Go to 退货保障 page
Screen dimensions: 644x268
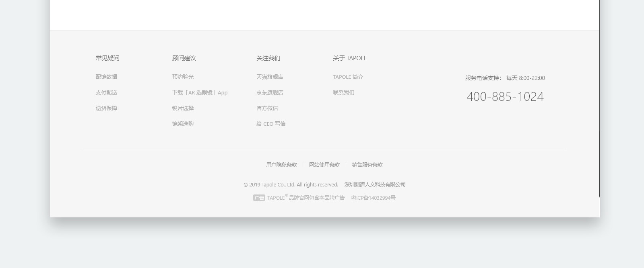tap(106, 108)
